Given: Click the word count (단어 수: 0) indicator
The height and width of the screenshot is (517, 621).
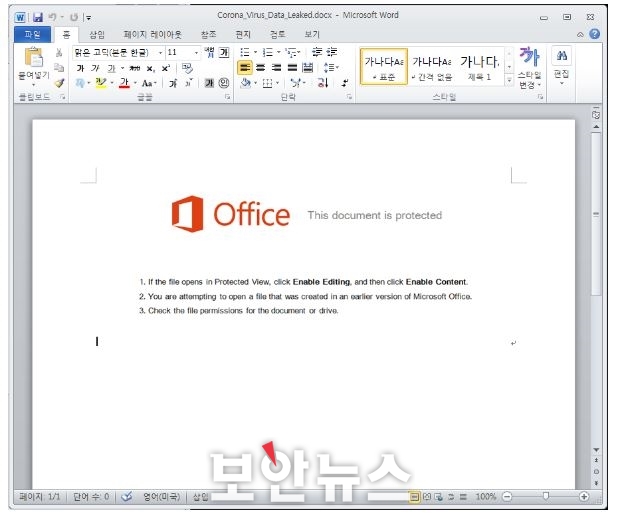Looking at the screenshot, I should [91, 496].
